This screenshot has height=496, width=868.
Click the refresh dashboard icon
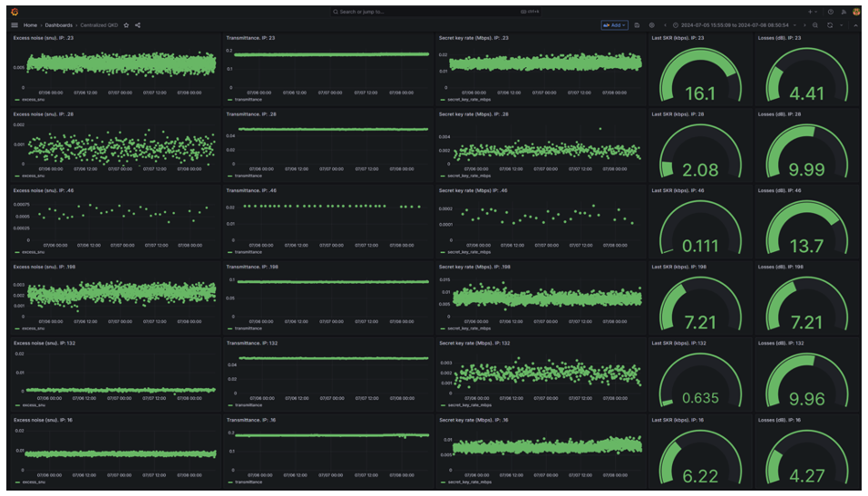(829, 25)
